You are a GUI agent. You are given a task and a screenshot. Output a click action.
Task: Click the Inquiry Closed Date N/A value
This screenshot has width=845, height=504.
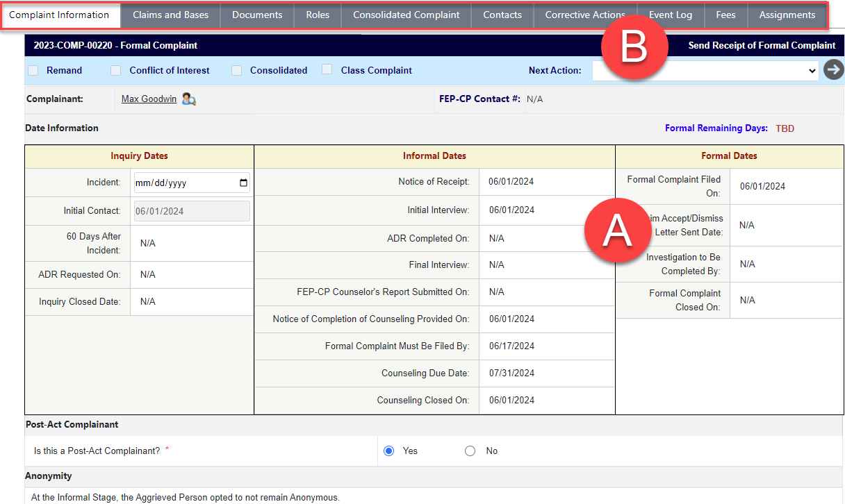[148, 302]
